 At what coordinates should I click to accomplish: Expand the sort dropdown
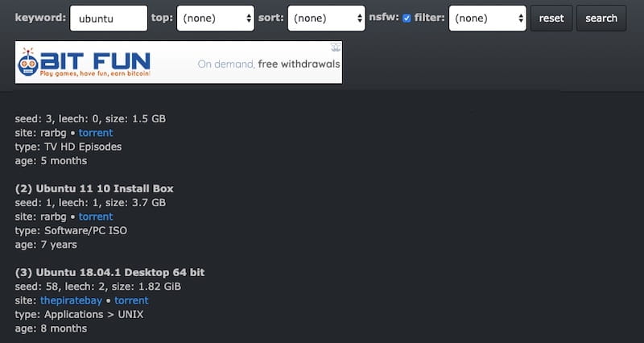pos(327,18)
